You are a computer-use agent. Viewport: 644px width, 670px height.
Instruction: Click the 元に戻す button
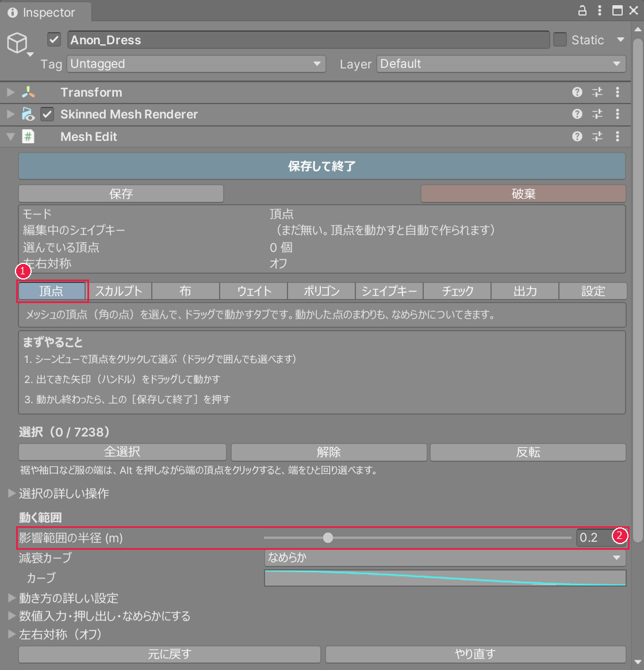tap(170, 654)
